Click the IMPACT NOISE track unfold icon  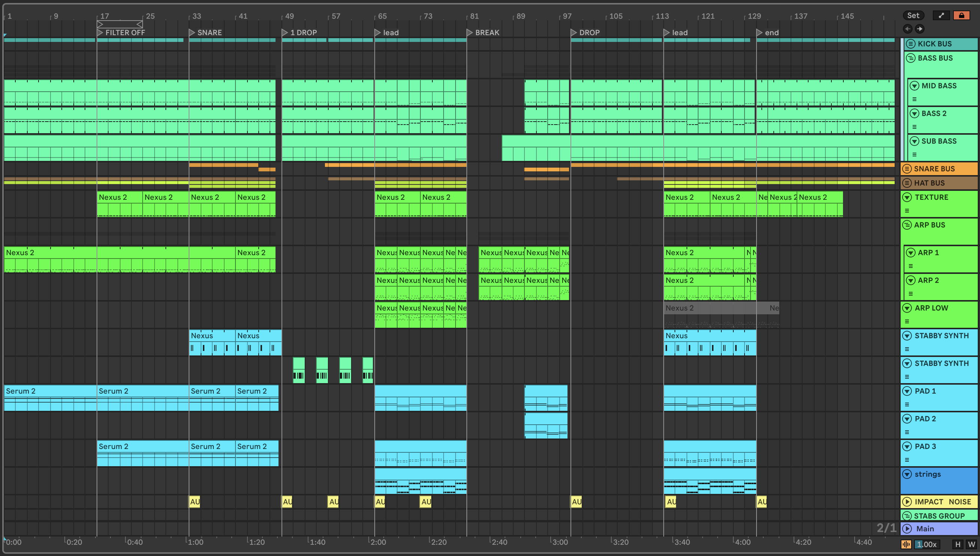click(x=907, y=502)
